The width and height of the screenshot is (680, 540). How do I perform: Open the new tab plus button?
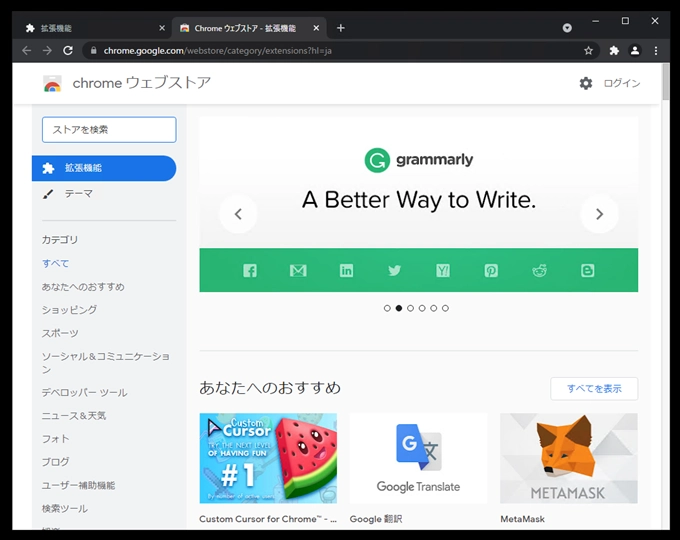341,28
